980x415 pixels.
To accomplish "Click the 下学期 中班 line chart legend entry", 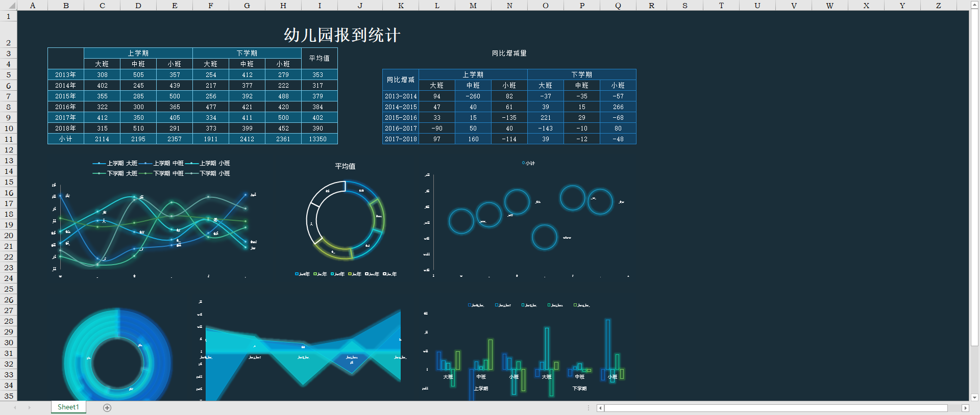I will [161, 173].
